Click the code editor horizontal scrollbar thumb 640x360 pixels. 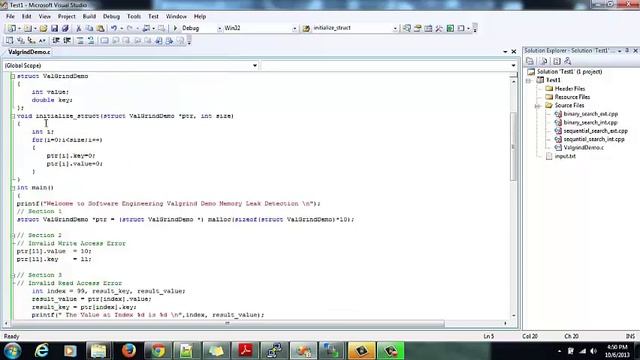pyautogui.click(x=227, y=323)
